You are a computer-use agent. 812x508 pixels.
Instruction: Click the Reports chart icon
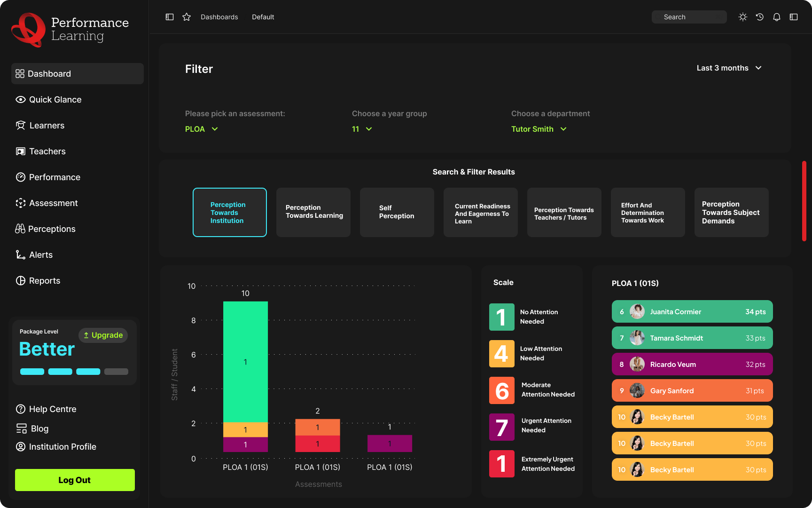(x=21, y=281)
